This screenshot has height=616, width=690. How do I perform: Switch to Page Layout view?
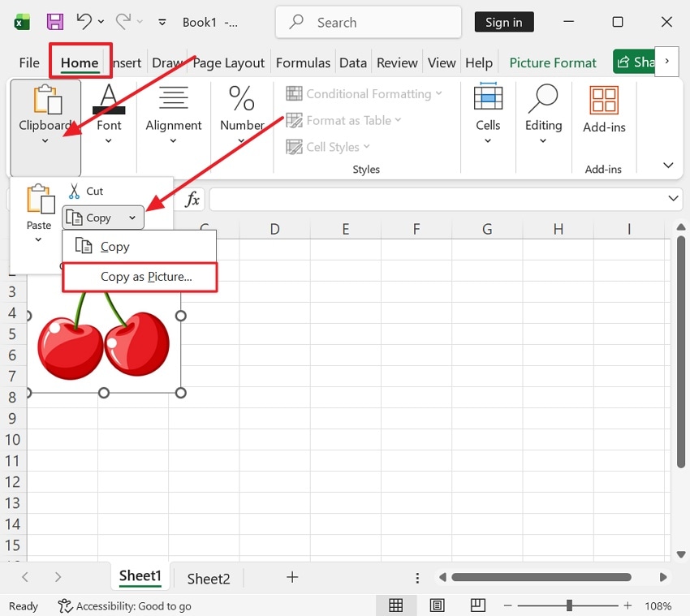click(438, 605)
